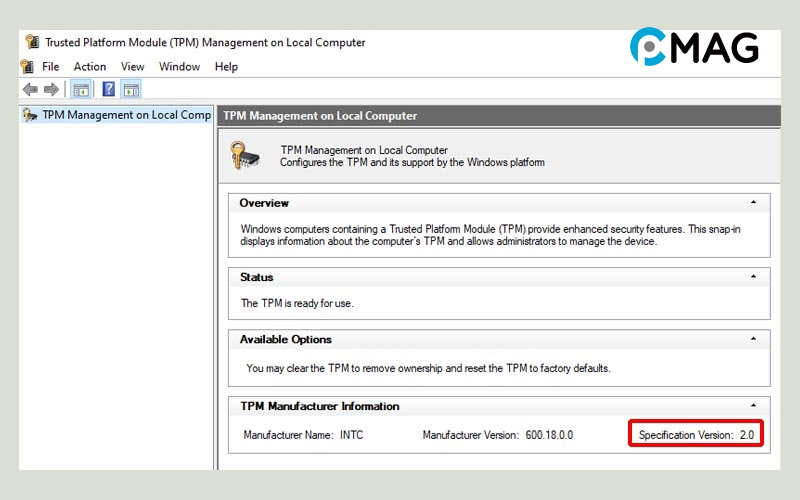Click the TPM key chip icon in header
The image size is (800, 500).
pyautogui.click(x=246, y=156)
